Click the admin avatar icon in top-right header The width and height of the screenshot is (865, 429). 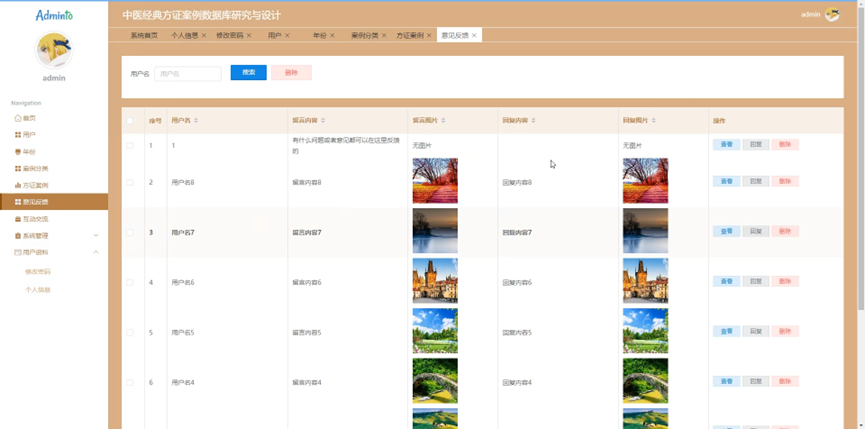[x=832, y=15]
